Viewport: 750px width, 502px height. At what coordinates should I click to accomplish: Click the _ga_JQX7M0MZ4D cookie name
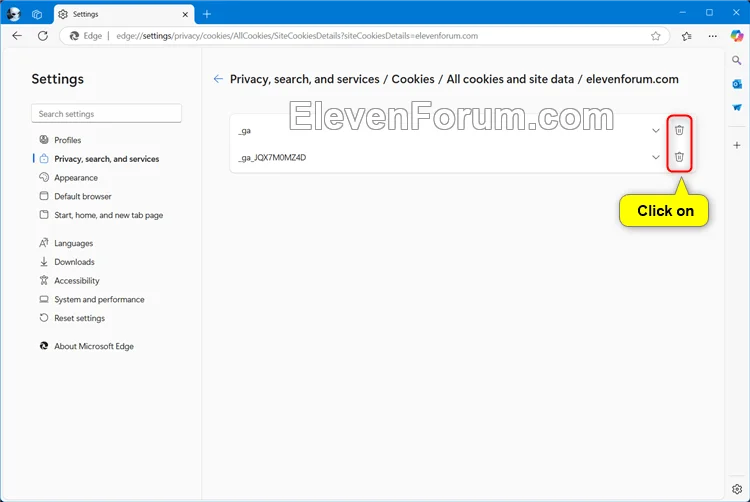pyautogui.click(x=272, y=157)
